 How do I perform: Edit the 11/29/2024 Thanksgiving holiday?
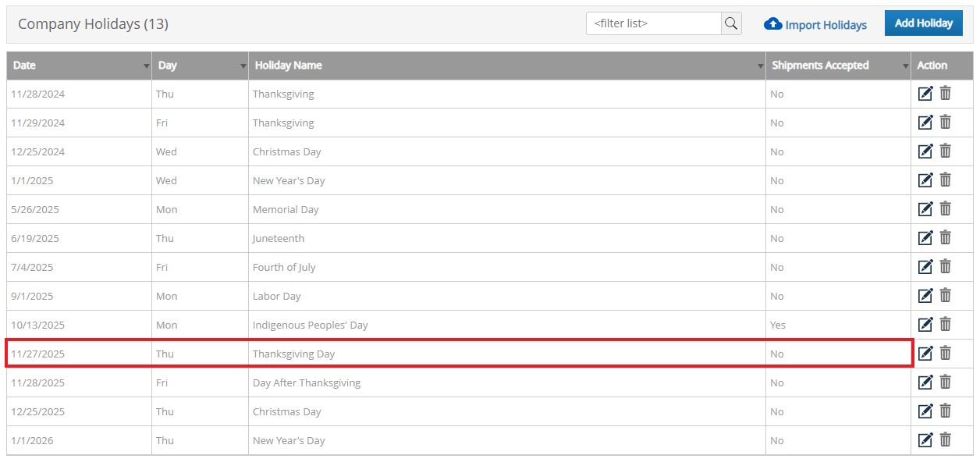coord(925,123)
